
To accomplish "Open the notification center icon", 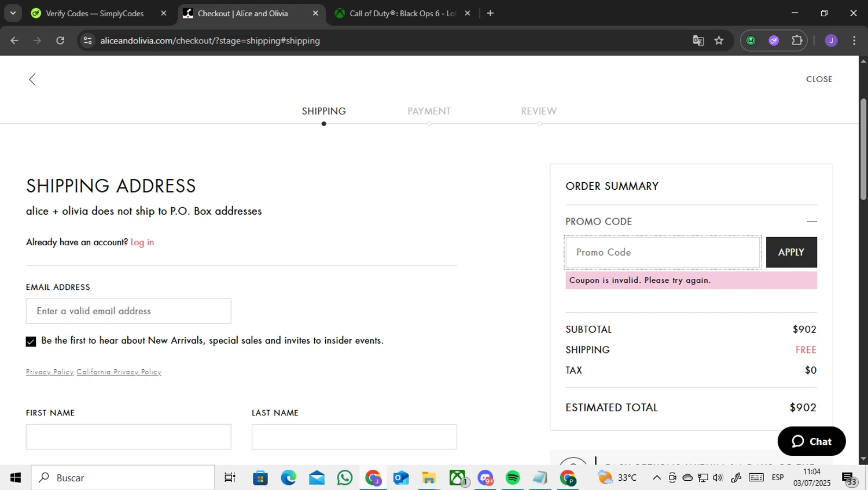I will 849,478.
